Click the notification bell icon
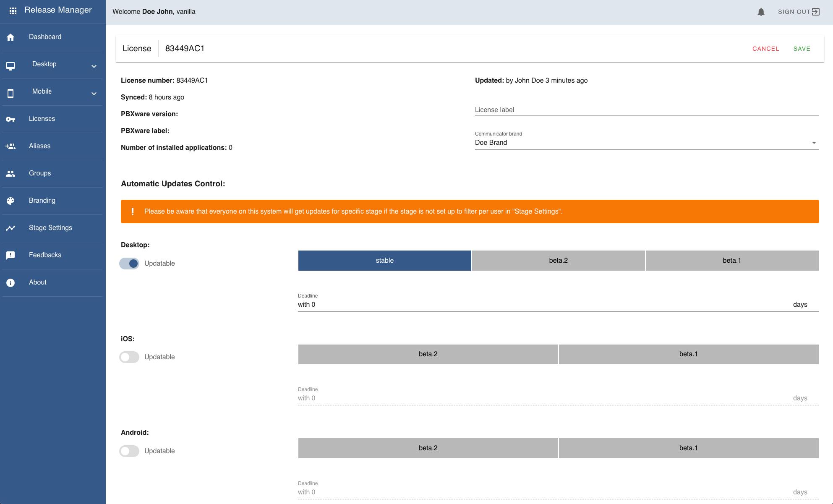This screenshot has height=504, width=833. coord(761,12)
